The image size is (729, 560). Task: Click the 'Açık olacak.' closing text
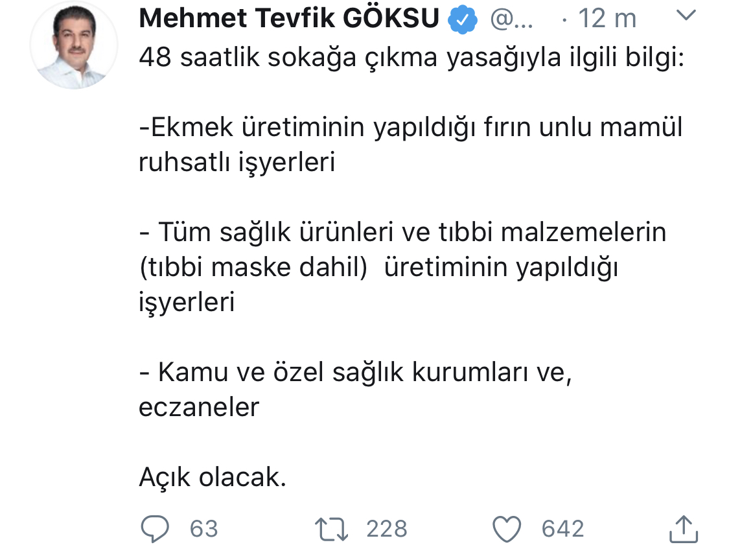213,478
